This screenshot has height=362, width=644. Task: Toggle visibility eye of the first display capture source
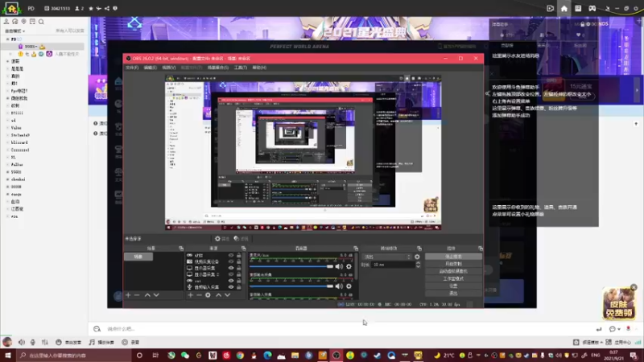pyautogui.click(x=231, y=268)
